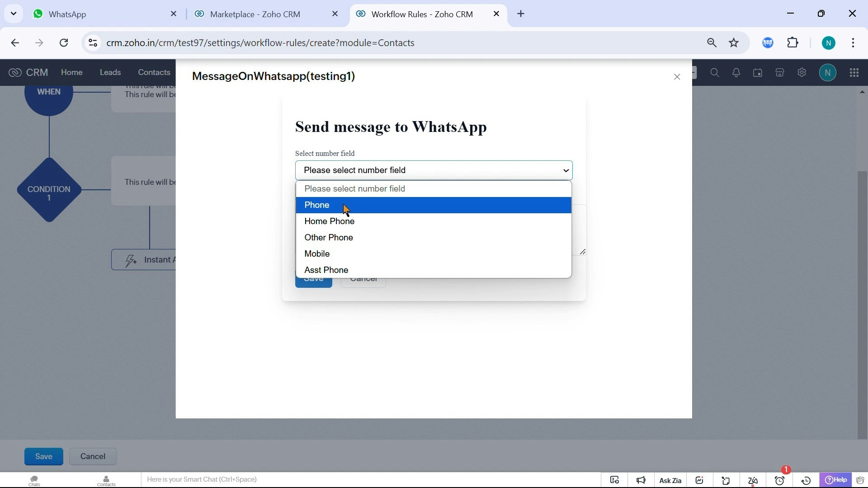Open the calendar icon in CRM header

point(758,73)
